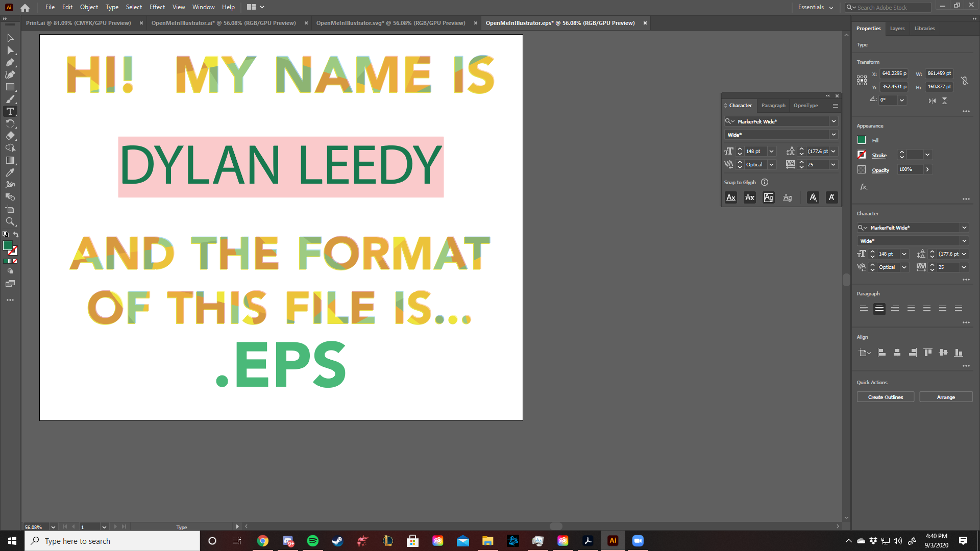Screen dimensions: 980x551
Task: Activate the Eyedropper tool
Action: coord(10,172)
